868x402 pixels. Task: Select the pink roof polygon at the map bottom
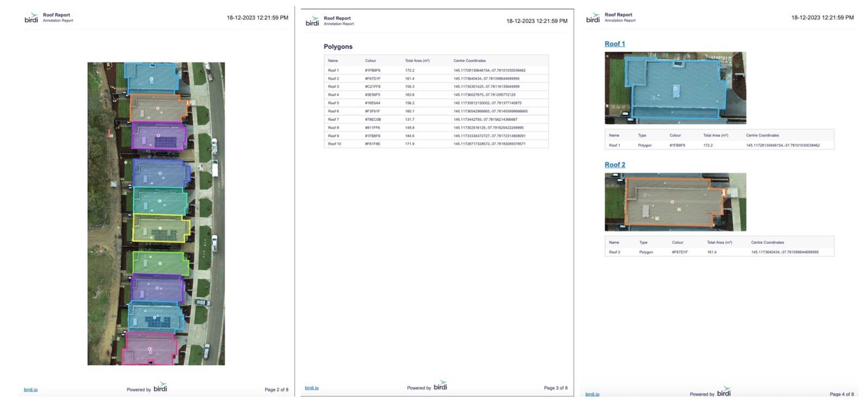coord(150,349)
